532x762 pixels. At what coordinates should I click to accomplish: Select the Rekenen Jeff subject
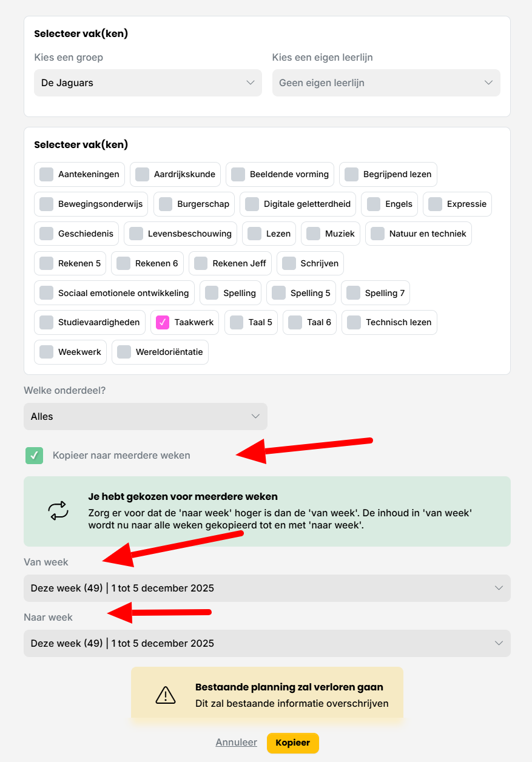201,263
